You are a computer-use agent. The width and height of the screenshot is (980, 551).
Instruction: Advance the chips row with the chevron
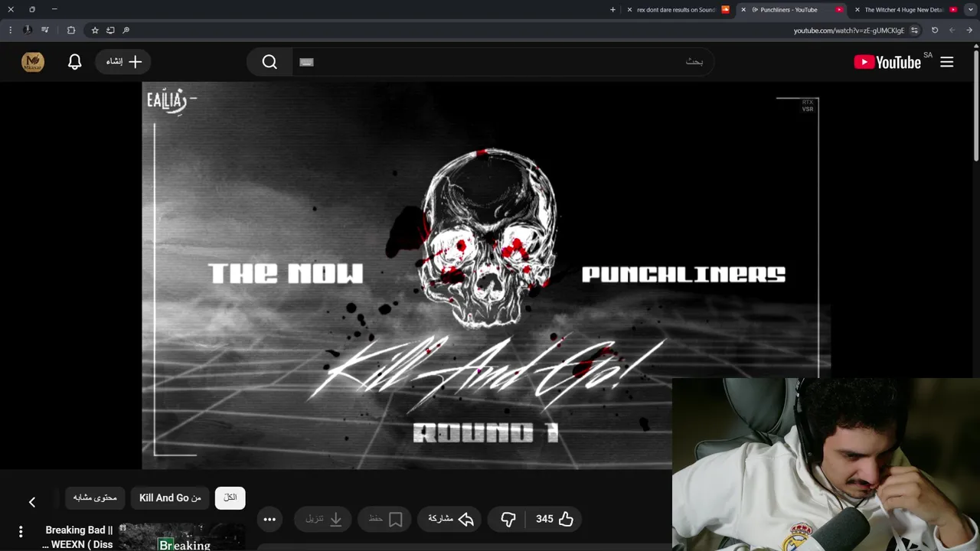pyautogui.click(x=32, y=502)
